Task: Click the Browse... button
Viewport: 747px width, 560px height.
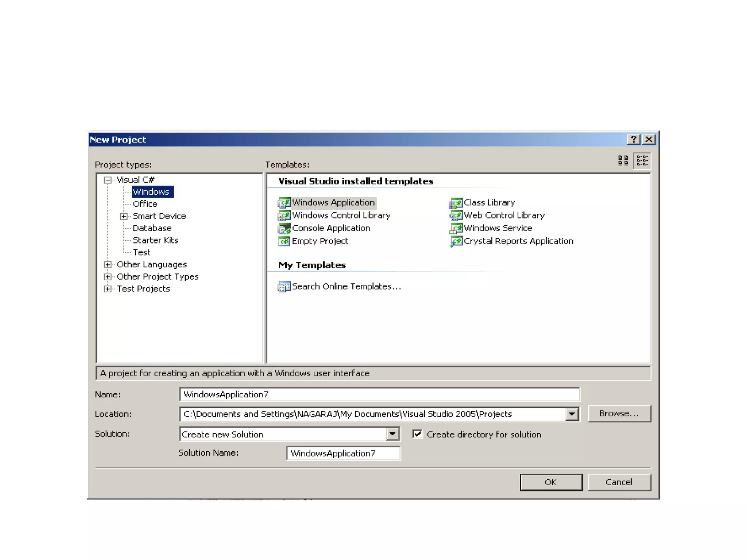Action: [x=619, y=413]
